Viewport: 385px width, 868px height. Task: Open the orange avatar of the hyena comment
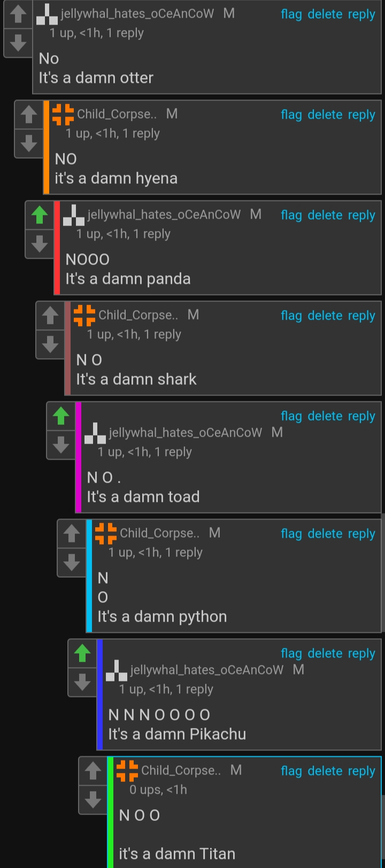pyautogui.click(x=63, y=114)
